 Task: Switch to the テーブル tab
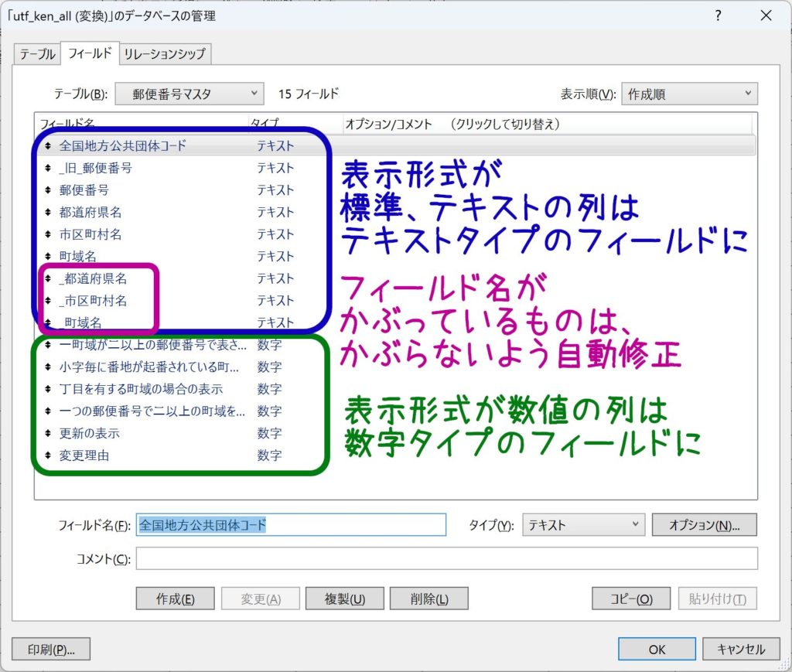37,54
